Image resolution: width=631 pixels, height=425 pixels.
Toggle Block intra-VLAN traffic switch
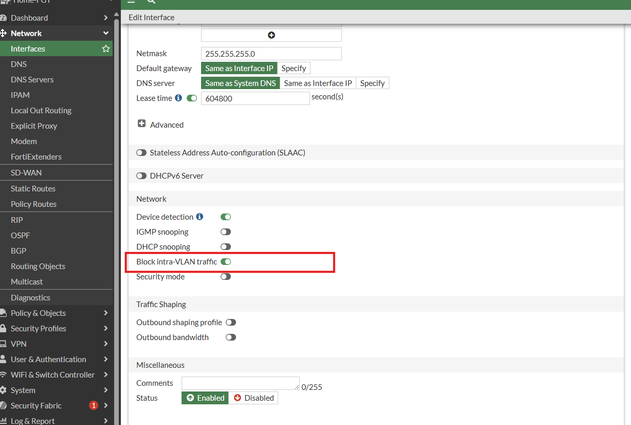coord(226,262)
